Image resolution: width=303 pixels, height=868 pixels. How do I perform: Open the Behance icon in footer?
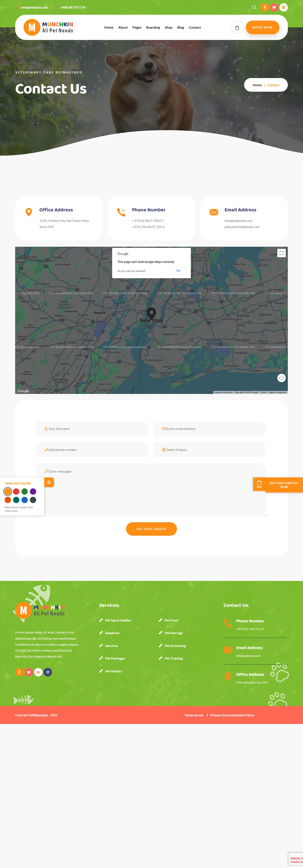click(38, 672)
